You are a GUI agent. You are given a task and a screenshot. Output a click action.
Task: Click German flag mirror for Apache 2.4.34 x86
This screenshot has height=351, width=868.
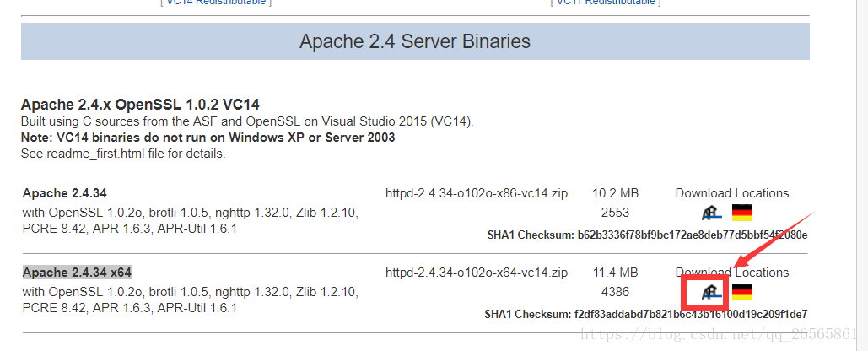(x=741, y=213)
